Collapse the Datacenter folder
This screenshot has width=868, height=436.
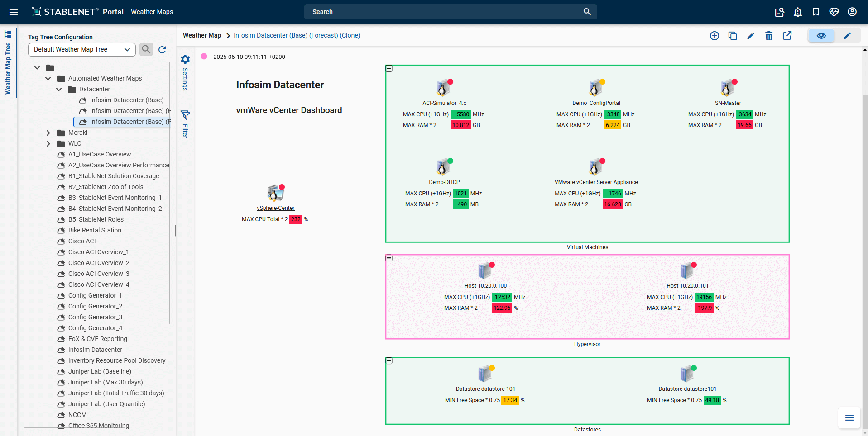click(59, 90)
